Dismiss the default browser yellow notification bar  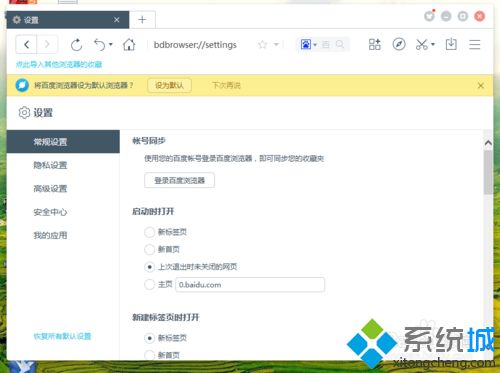(481, 86)
